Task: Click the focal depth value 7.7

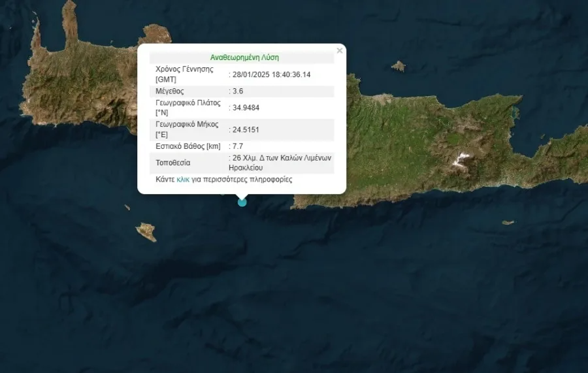Action: [237, 146]
